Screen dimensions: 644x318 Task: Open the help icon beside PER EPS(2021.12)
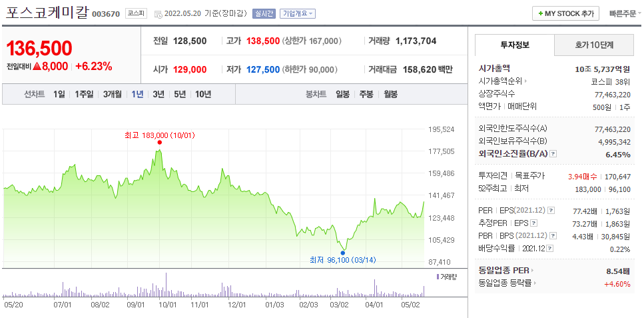pos(551,210)
